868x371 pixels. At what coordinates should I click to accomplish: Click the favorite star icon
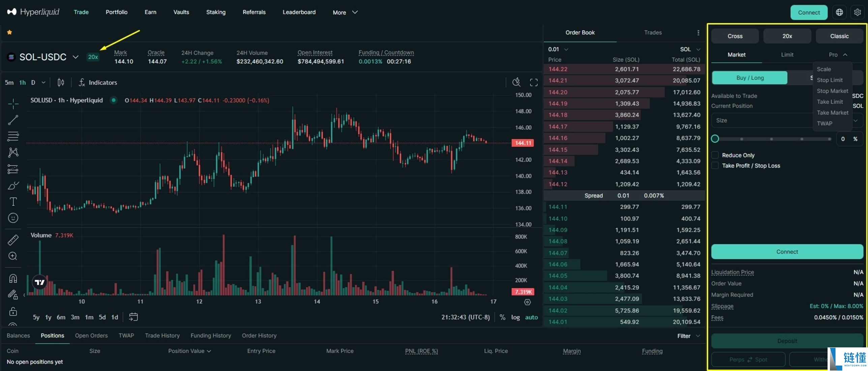tap(9, 32)
